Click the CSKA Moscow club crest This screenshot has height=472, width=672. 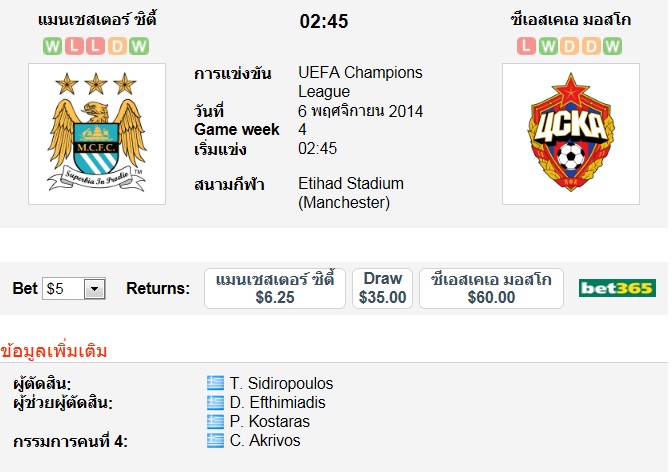(x=570, y=133)
